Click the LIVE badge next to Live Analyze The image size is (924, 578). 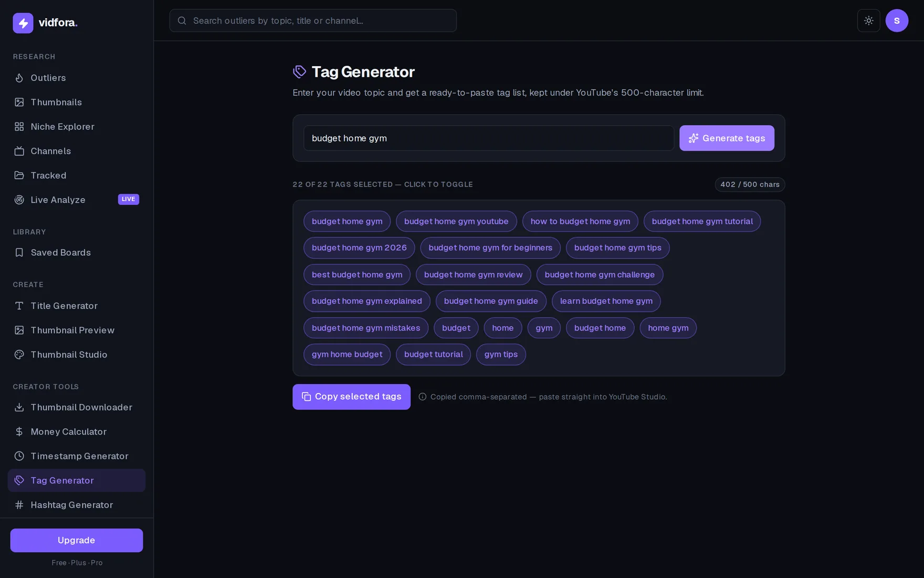[129, 199]
